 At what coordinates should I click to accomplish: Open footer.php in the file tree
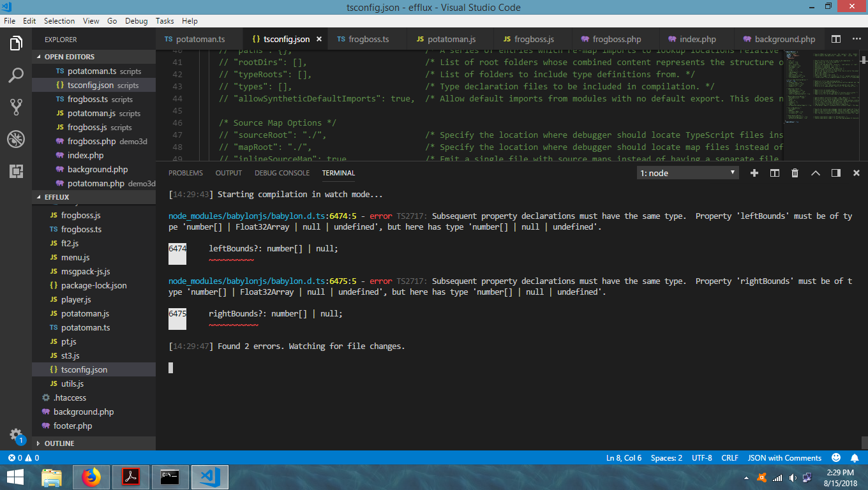coord(94,426)
